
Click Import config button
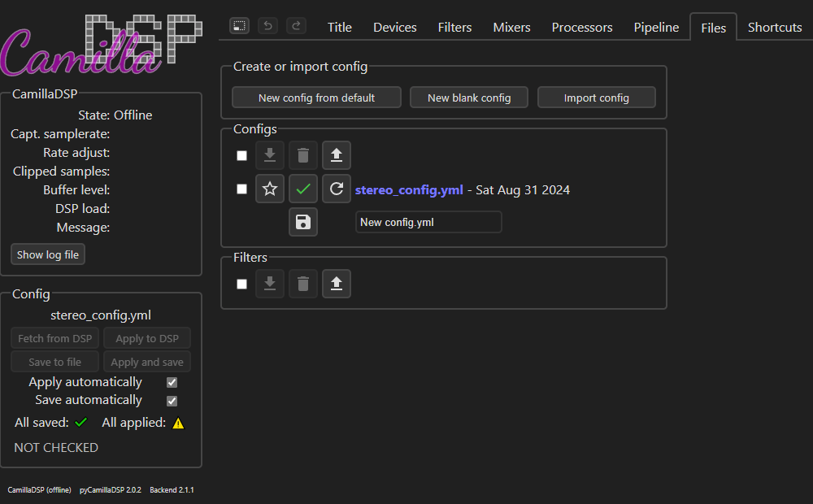[x=596, y=98]
